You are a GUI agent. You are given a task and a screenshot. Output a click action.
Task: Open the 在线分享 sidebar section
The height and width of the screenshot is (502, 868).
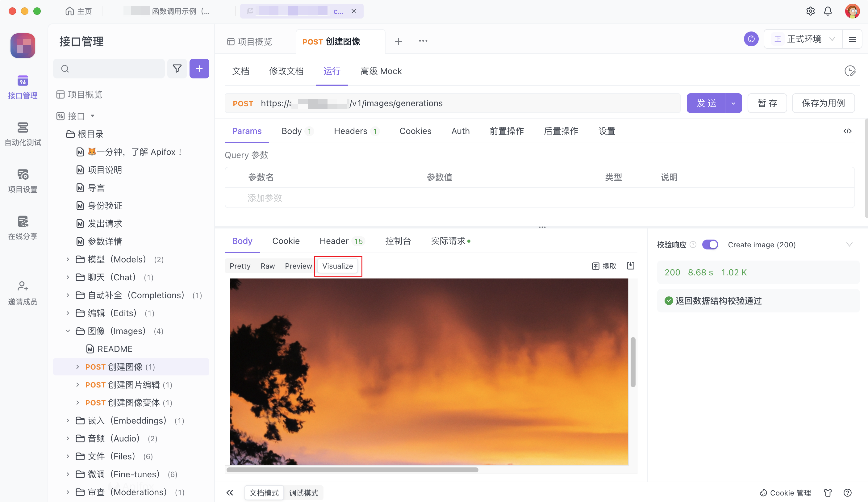pyautogui.click(x=23, y=228)
